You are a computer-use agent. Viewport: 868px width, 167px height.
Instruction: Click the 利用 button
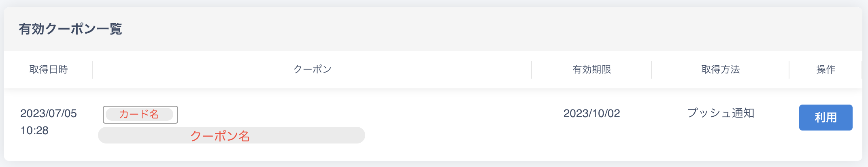click(825, 118)
